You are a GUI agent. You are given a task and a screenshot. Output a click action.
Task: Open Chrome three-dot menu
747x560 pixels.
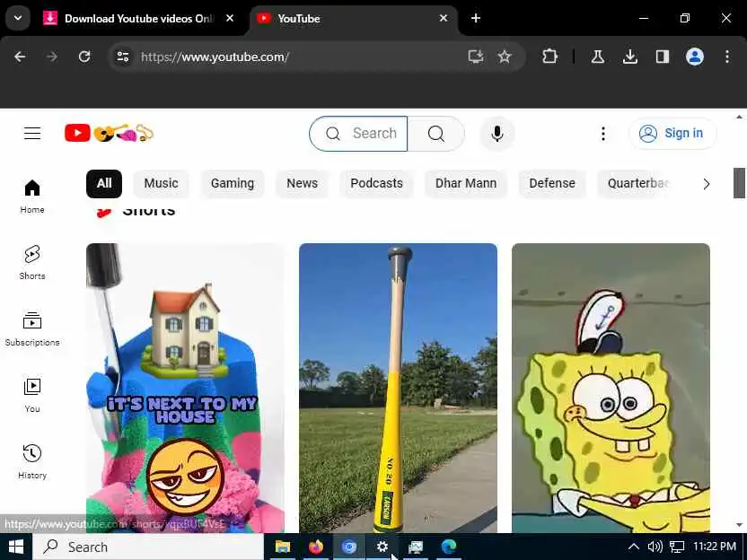tap(727, 57)
